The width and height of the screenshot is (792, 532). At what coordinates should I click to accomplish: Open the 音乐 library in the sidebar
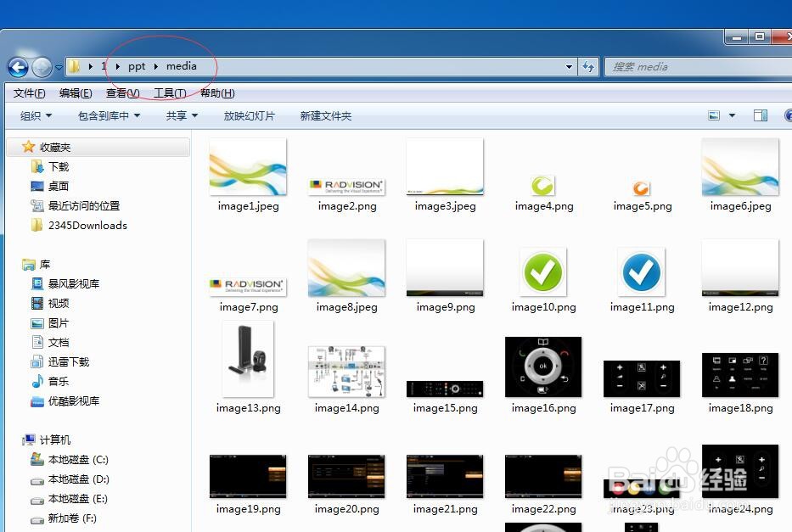pyautogui.click(x=61, y=381)
